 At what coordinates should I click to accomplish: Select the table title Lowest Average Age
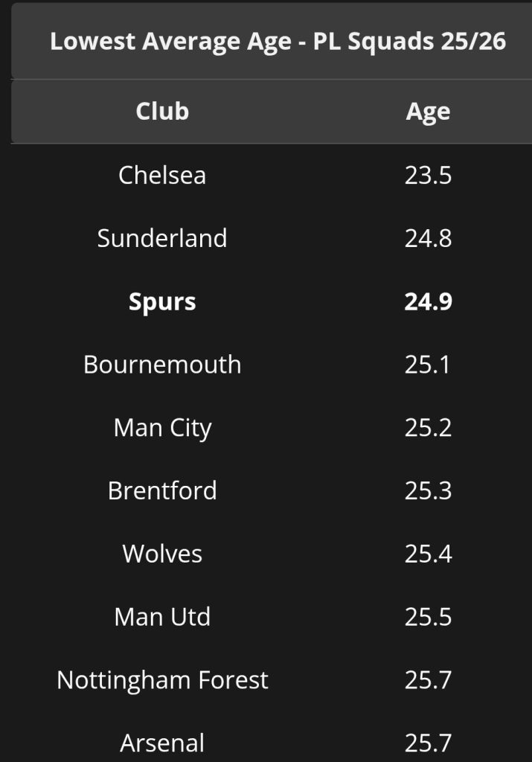(x=278, y=42)
